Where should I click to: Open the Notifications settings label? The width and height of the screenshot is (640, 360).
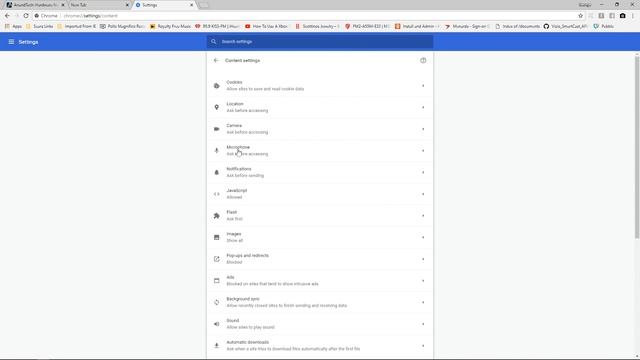tap(239, 169)
